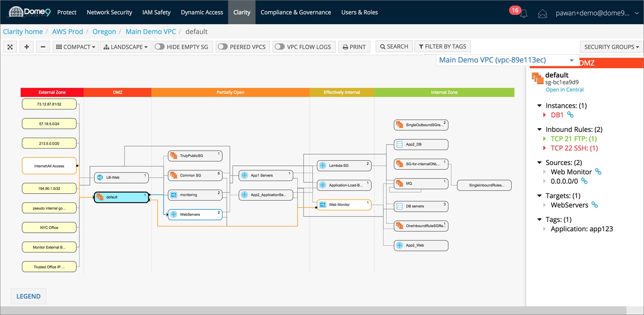
Task: Select the monitoring node
Action: (x=195, y=195)
